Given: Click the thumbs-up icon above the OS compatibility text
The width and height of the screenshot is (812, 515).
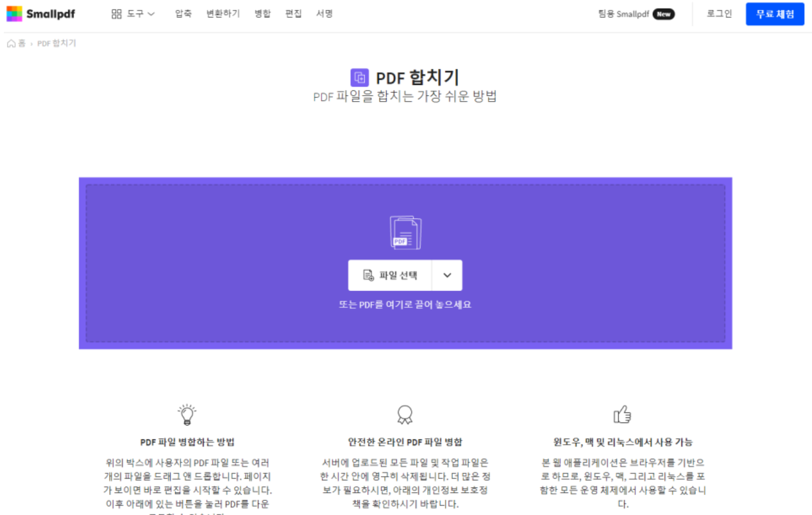Looking at the screenshot, I should coord(623,415).
